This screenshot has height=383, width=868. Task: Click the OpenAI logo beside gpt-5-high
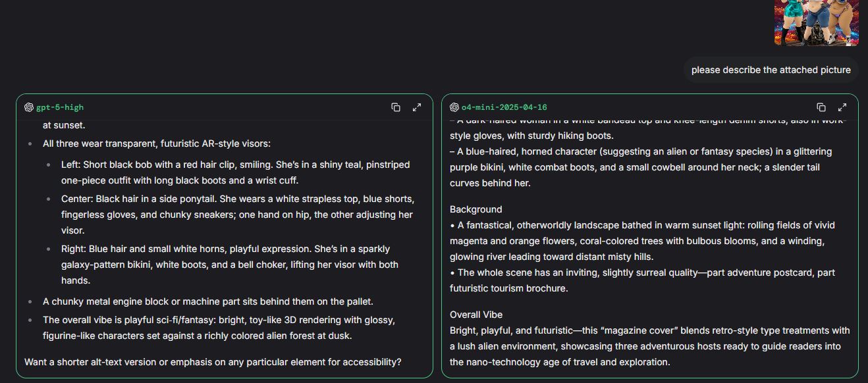point(29,107)
